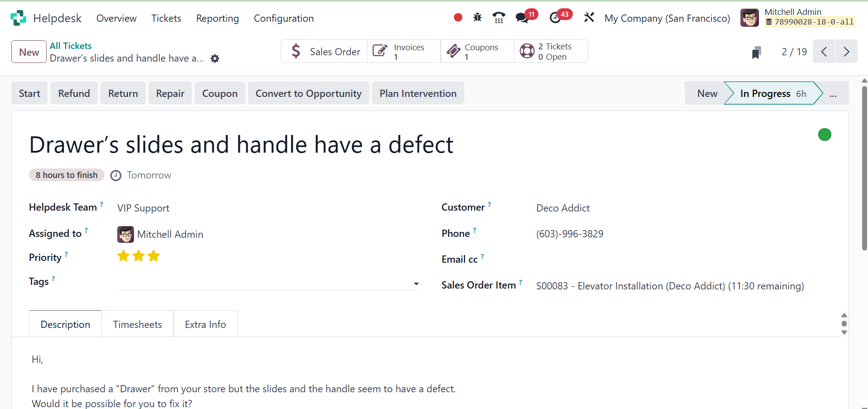The image size is (868, 409).
Task: Set priority to one star
Action: 123,256
